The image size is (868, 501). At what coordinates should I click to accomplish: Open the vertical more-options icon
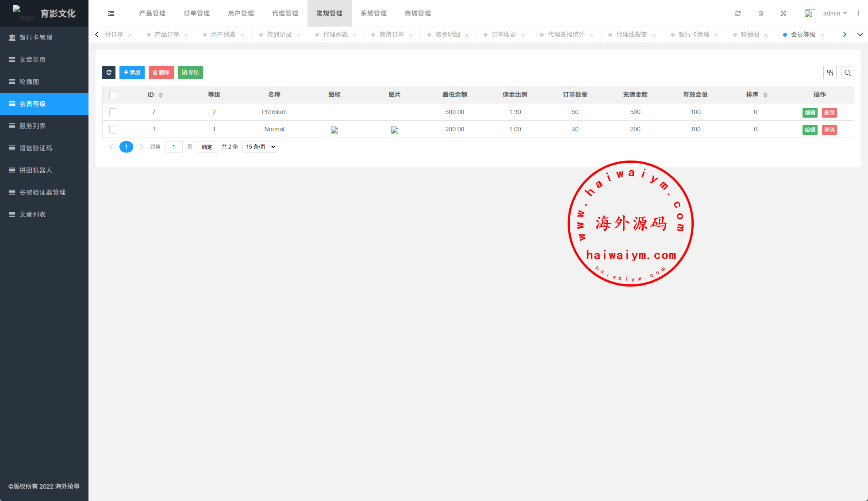(858, 13)
